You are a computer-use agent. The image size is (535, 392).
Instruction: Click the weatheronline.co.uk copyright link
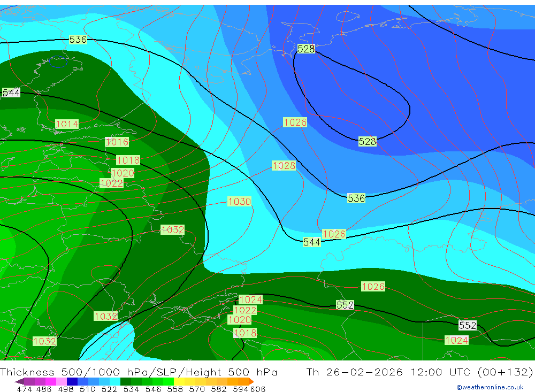coord(490,387)
